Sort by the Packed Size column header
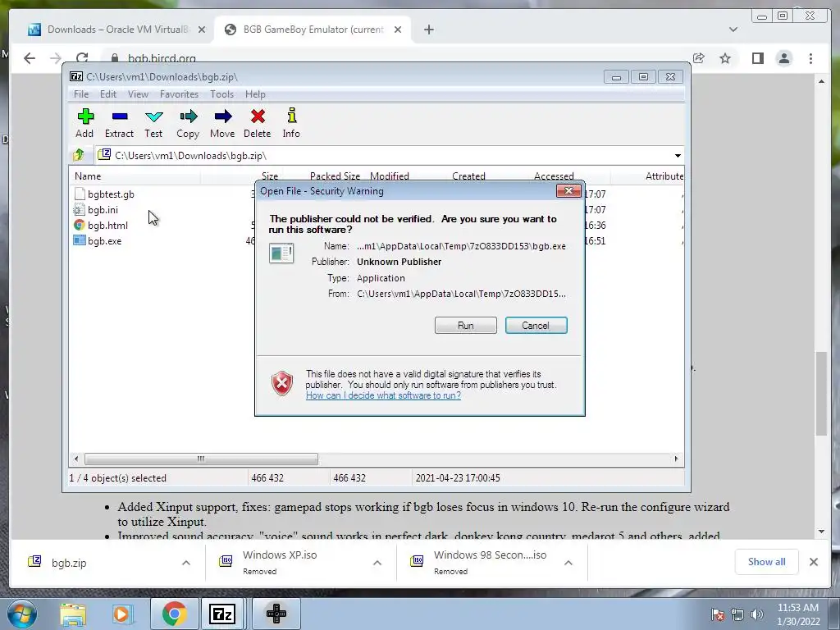 pos(335,176)
